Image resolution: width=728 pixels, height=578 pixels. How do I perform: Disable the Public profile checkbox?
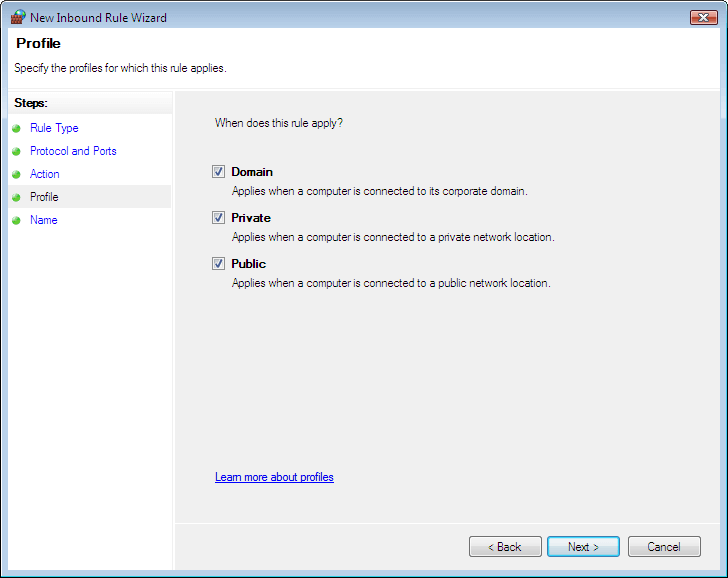click(218, 264)
